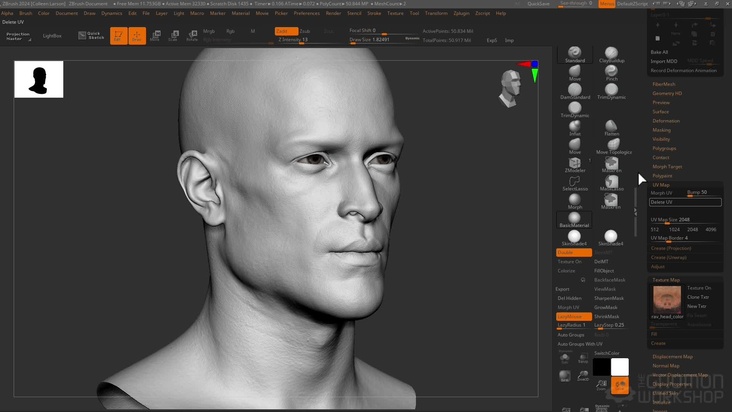Click Auto Groups With UV

tap(580, 344)
